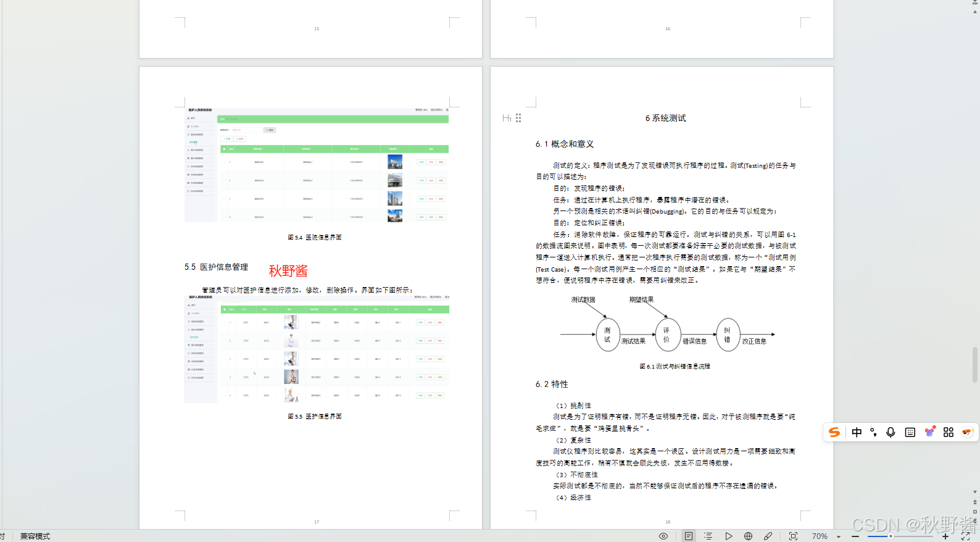Image resolution: width=980 pixels, height=542 pixels.
Task: Click the Sogou input method logo
Action: [x=834, y=432]
